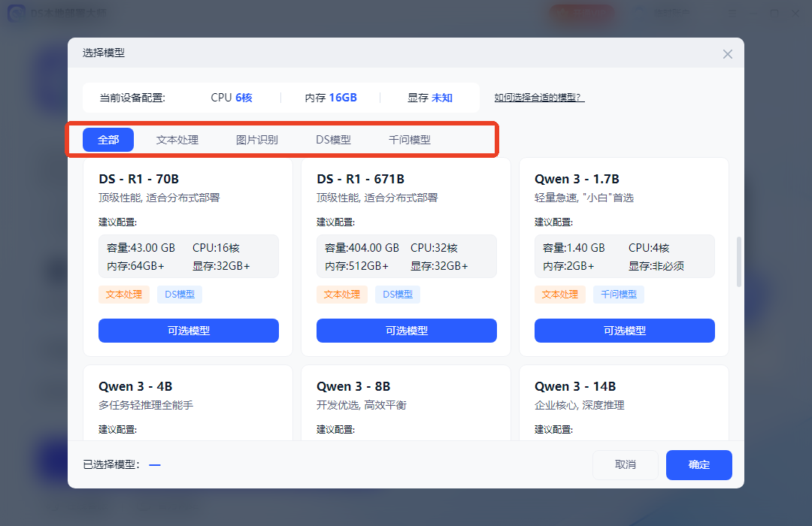The image size is (812, 526).
Task: Open the 图片识别 tab
Action: 257,140
